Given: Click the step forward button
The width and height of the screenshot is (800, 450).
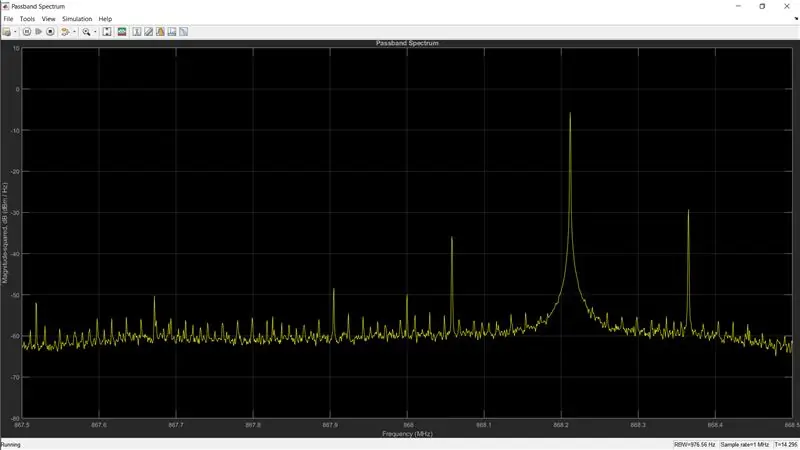Looking at the screenshot, I should [39, 32].
